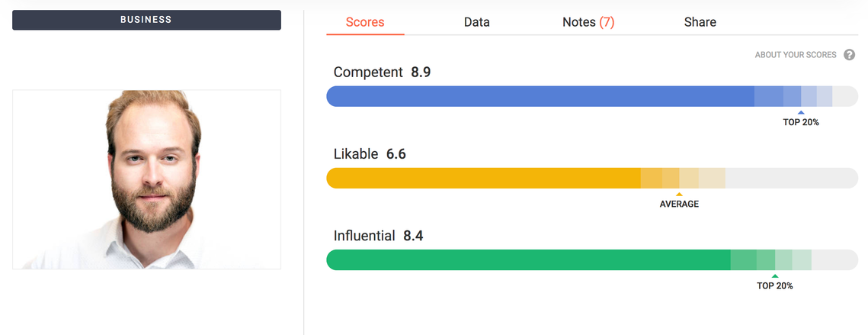
Task: Click the Likable 6.6 score label
Action: [370, 153]
